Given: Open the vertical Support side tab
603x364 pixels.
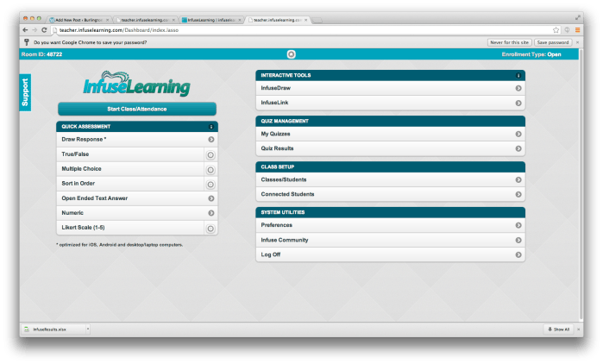Looking at the screenshot, I should tap(25, 91).
